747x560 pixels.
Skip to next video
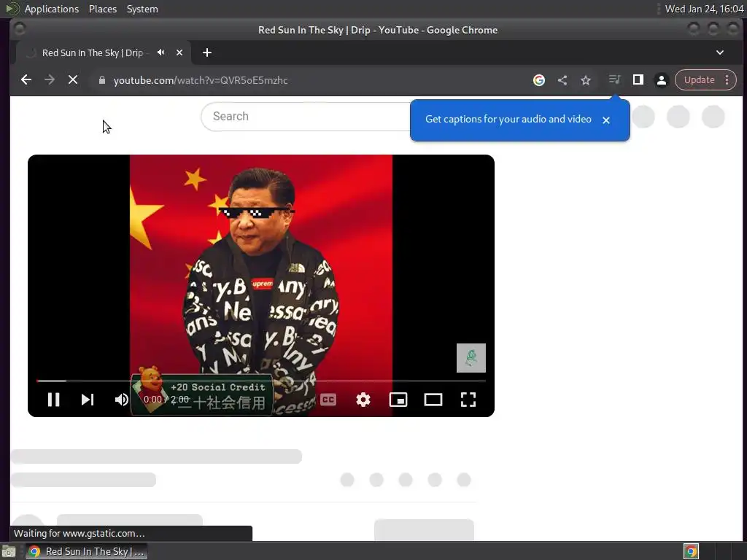point(88,400)
